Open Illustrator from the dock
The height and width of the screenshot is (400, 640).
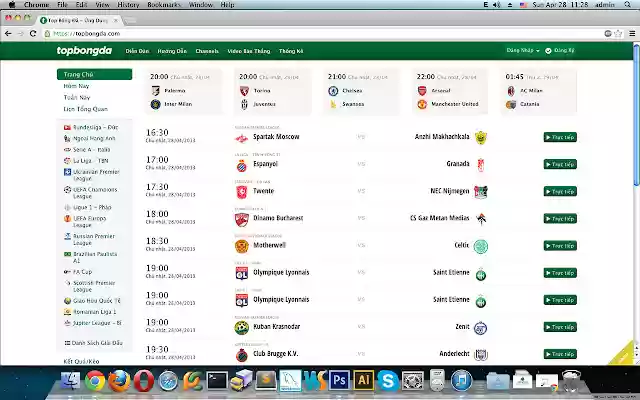tap(363, 381)
